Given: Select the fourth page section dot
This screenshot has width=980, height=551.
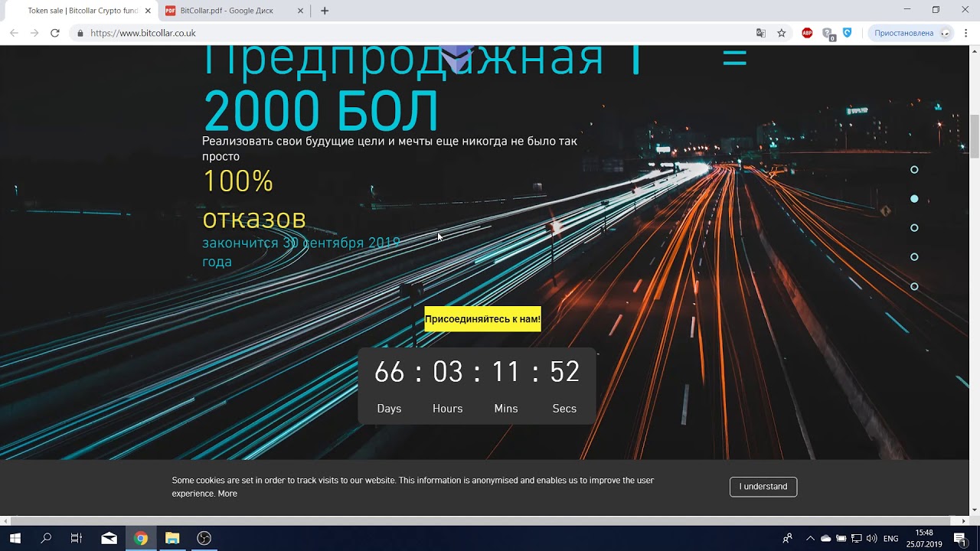Looking at the screenshot, I should click(x=914, y=257).
